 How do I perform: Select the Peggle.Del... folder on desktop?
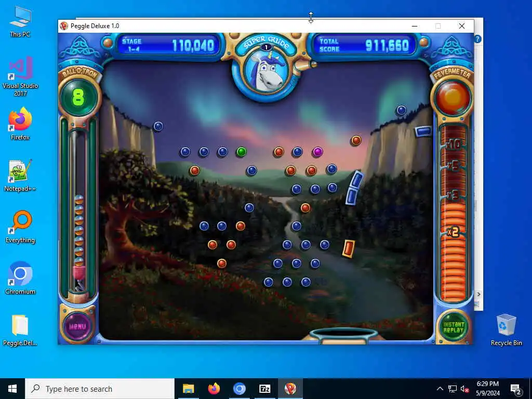20,330
